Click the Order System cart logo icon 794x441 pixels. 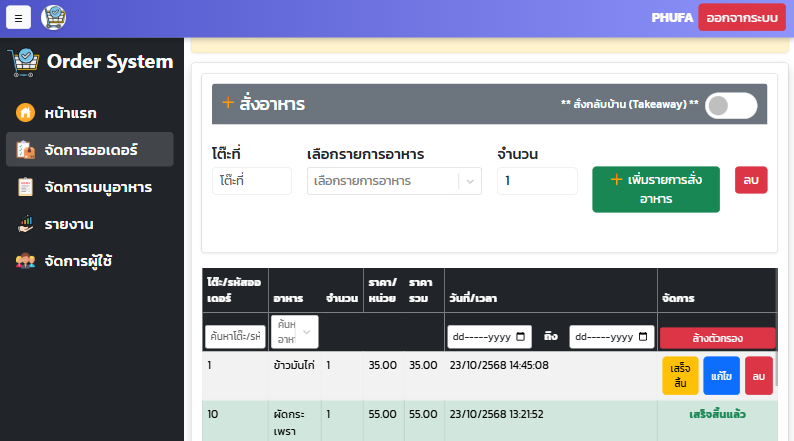[x=24, y=62]
